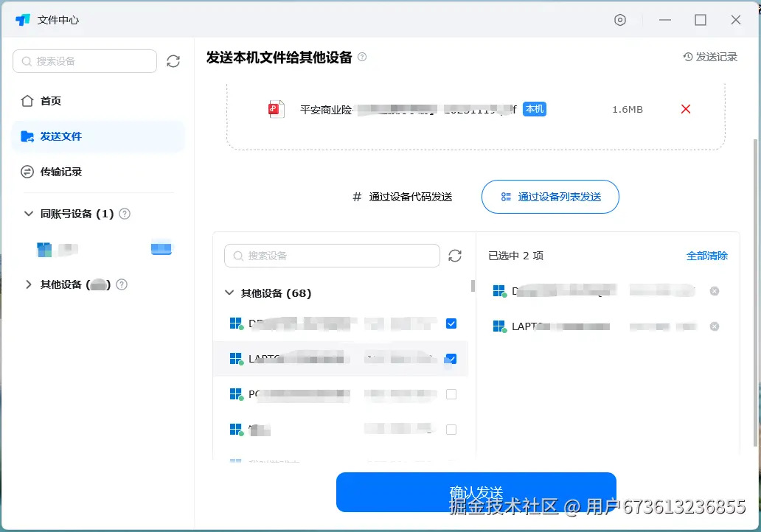This screenshot has width=761, height=532.
Task: Select 发送文件 in the sidebar
Action: click(x=98, y=136)
